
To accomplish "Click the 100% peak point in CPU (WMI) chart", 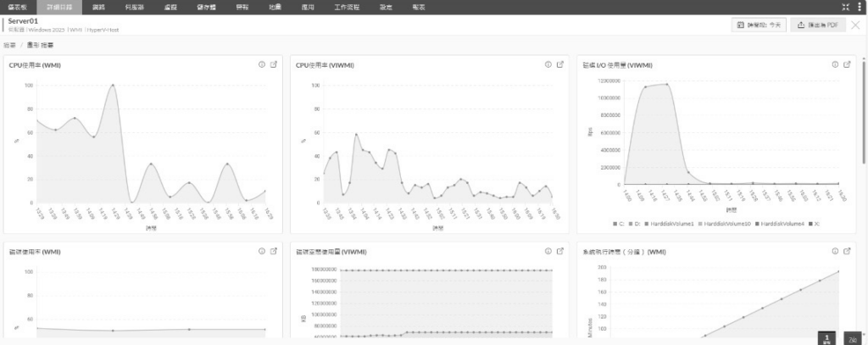I will point(113,86).
